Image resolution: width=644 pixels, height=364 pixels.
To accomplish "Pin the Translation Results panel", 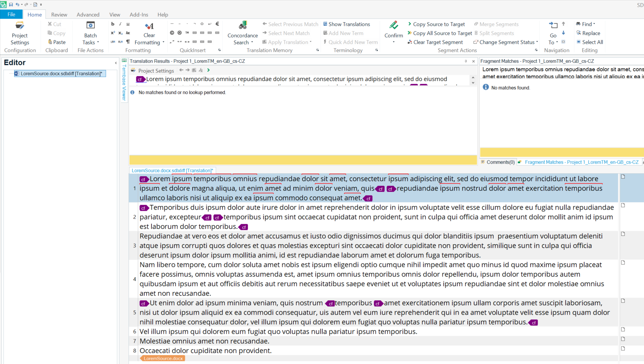I will [466, 61].
